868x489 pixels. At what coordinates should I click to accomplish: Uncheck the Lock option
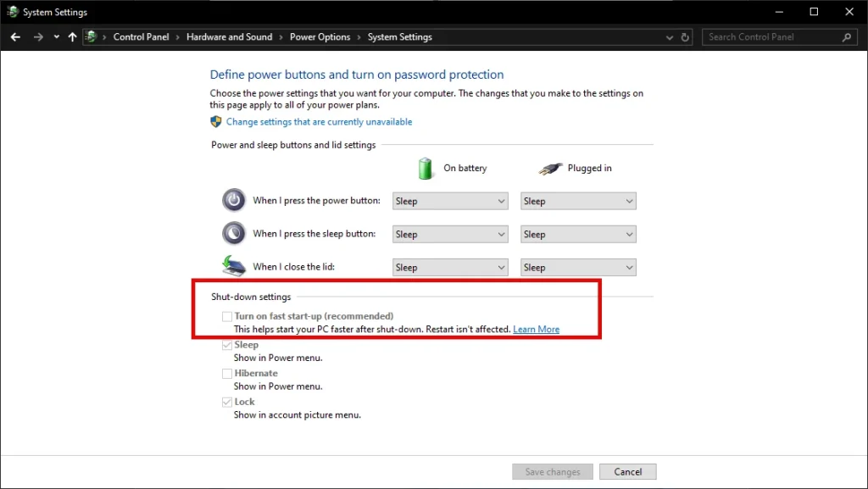pyautogui.click(x=226, y=401)
